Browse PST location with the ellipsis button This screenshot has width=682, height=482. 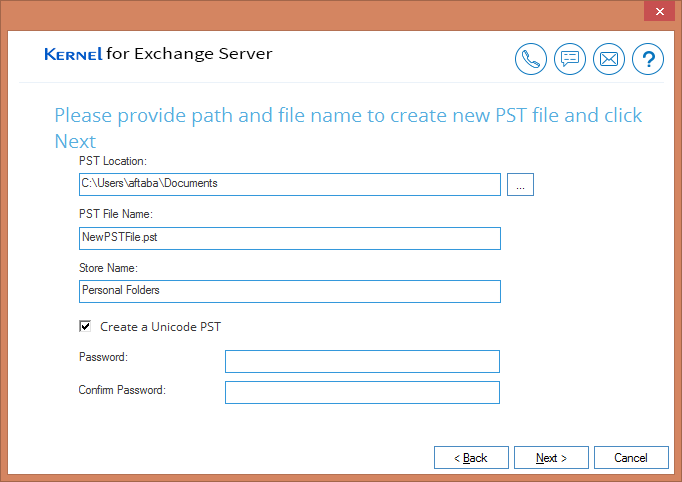(520, 184)
